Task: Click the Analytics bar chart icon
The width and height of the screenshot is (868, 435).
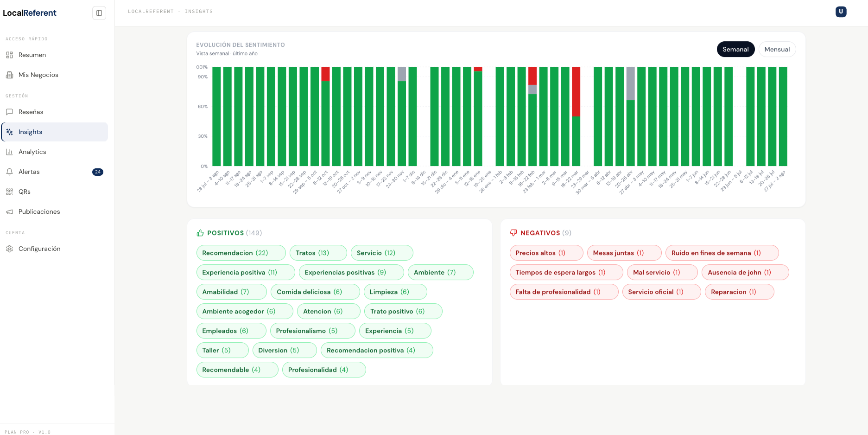Action: [9, 152]
